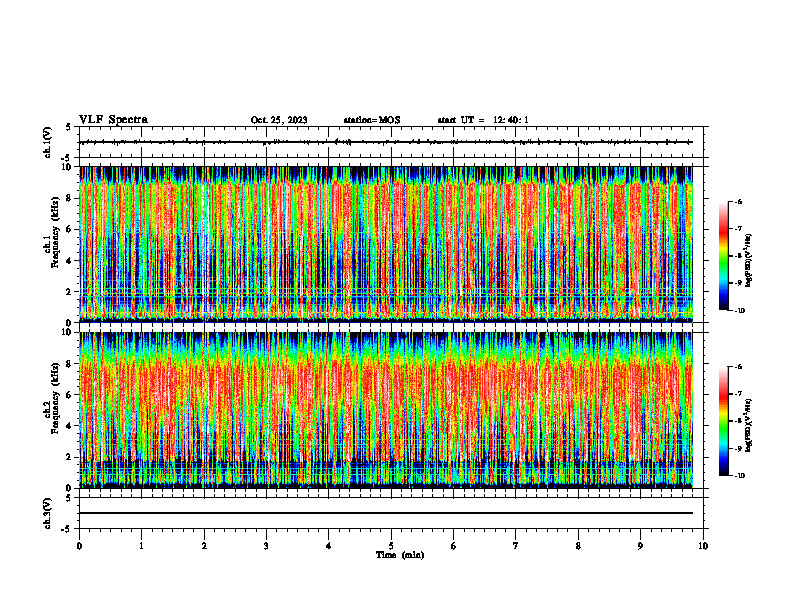The image size is (792, 612).
Task: Click time axis tick label "5"
Action: (x=391, y=546)
